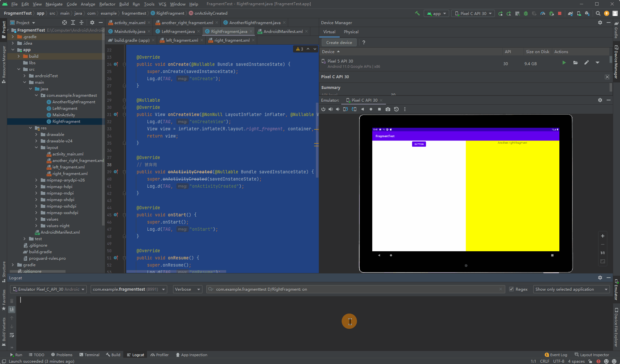The width and height of the screenshot is (620, 364).
Task: Click the Make Project hammer icon
Action: 417,13
